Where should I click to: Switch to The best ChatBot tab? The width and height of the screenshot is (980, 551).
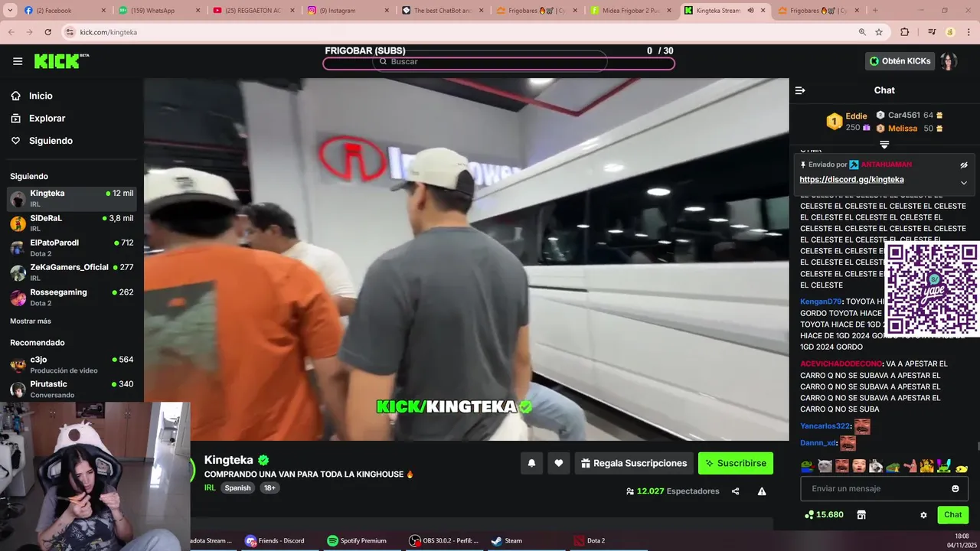pyautogui.click(x=441, y=11)
